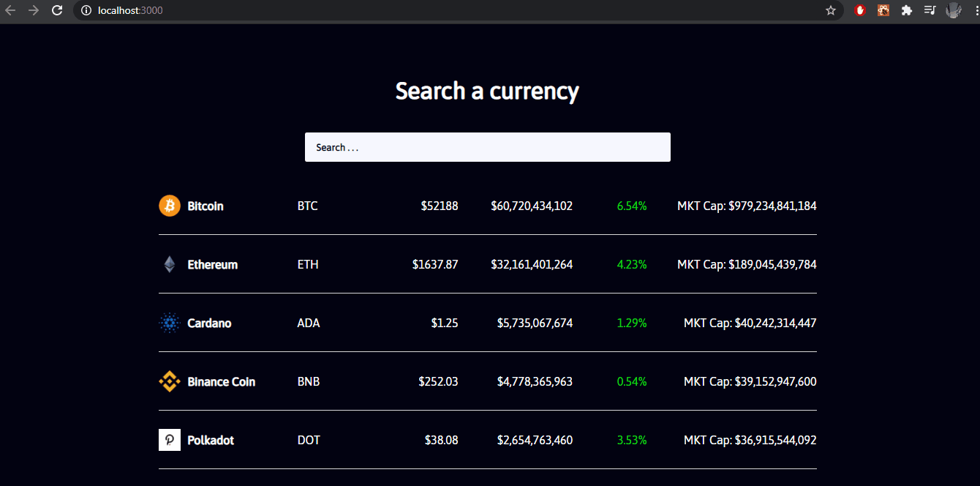
Task: Click the ETH ticker symbol
Action: 308,265
